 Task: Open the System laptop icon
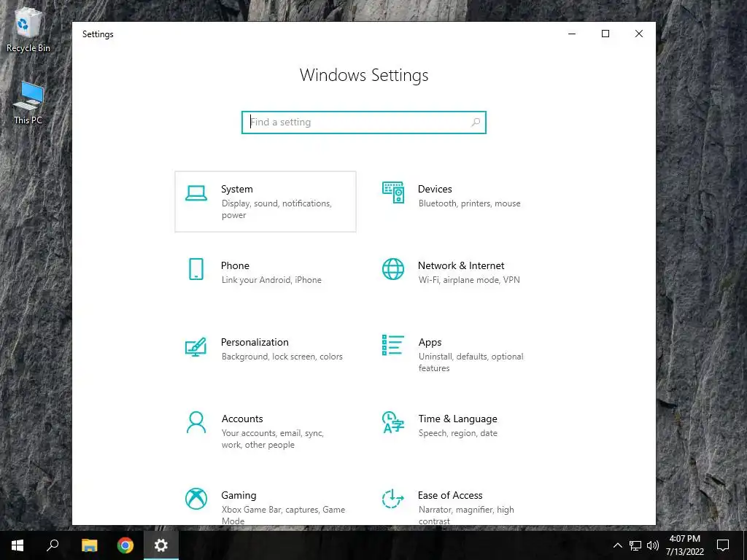tap(196, 193)
